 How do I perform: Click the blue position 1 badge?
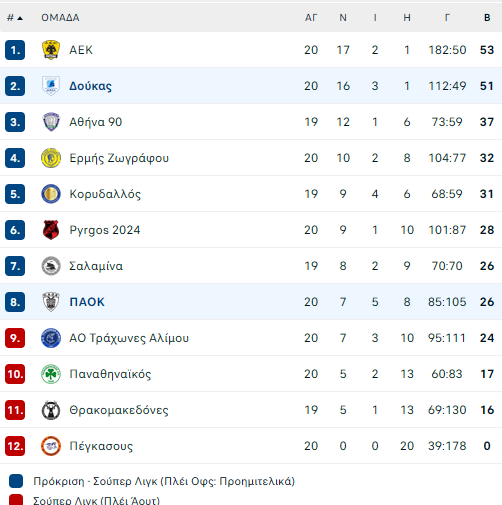tap(15, 50)
